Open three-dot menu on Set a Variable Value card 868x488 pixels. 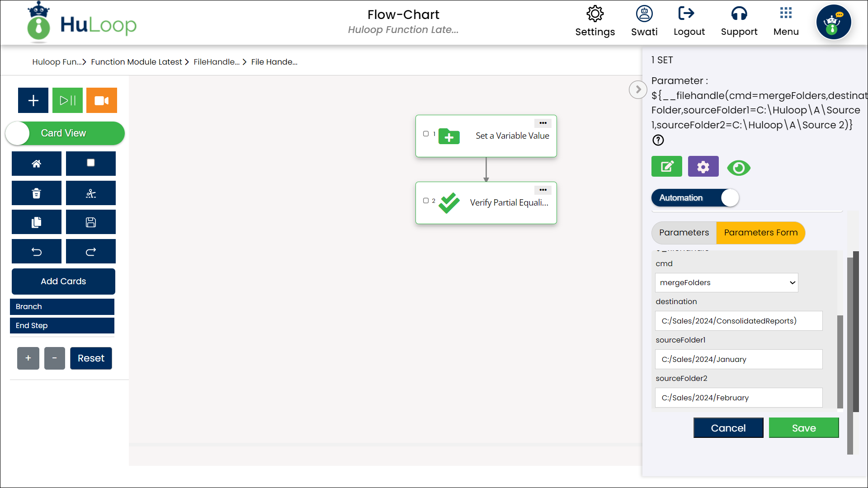coord(543,123)
